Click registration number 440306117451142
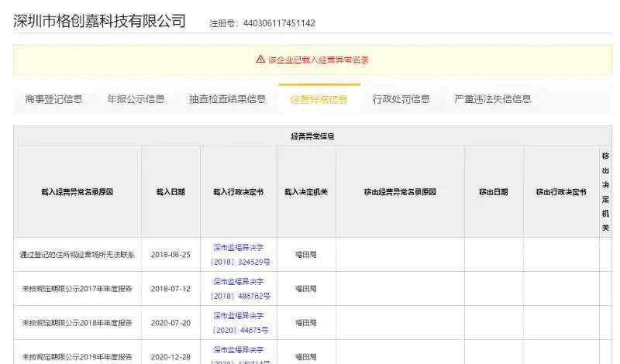This screenshot has height=364, width=620. click(279, 23)
